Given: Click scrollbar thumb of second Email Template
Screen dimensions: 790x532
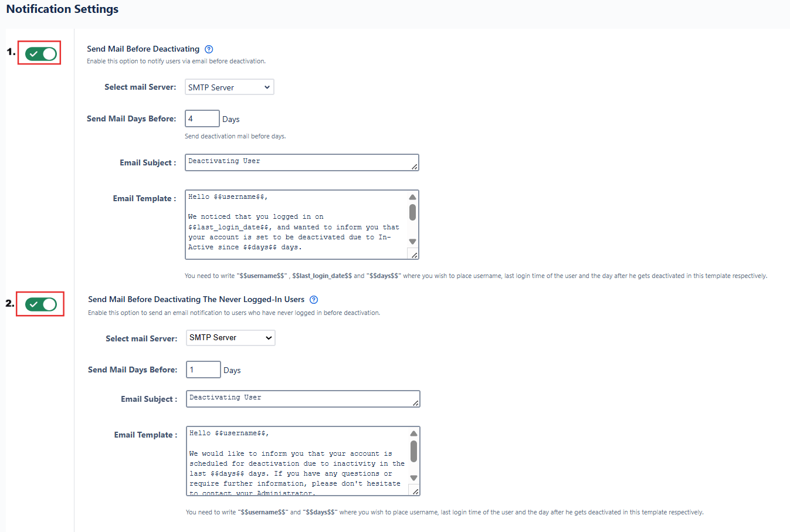Looking at the screenshot, I should (x=414, y=451).
